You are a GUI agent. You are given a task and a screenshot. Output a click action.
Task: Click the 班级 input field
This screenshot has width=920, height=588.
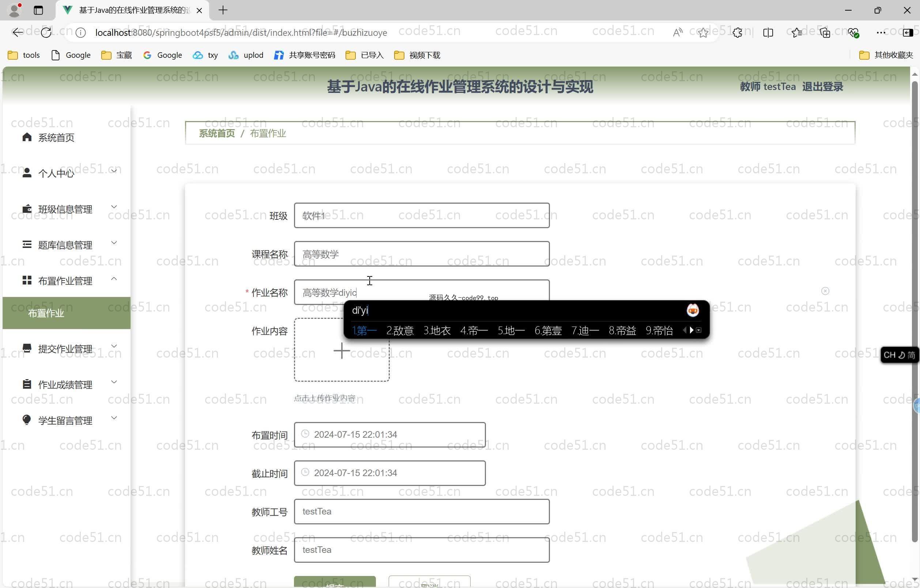coord(421,215)
